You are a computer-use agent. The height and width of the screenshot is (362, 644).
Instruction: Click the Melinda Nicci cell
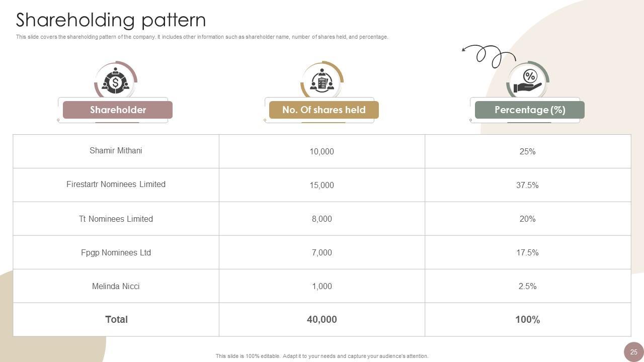click(116, 286)
